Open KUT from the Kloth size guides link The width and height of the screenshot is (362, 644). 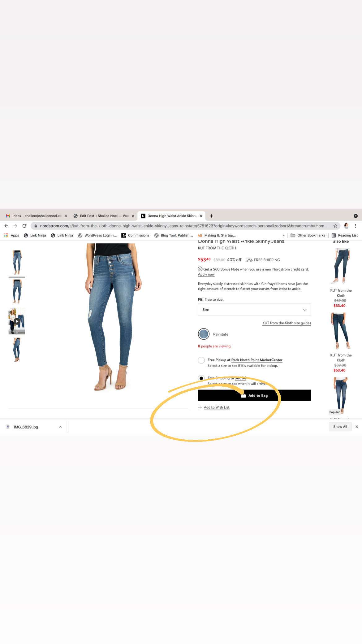pyautogui.click(x=287, y=323)
